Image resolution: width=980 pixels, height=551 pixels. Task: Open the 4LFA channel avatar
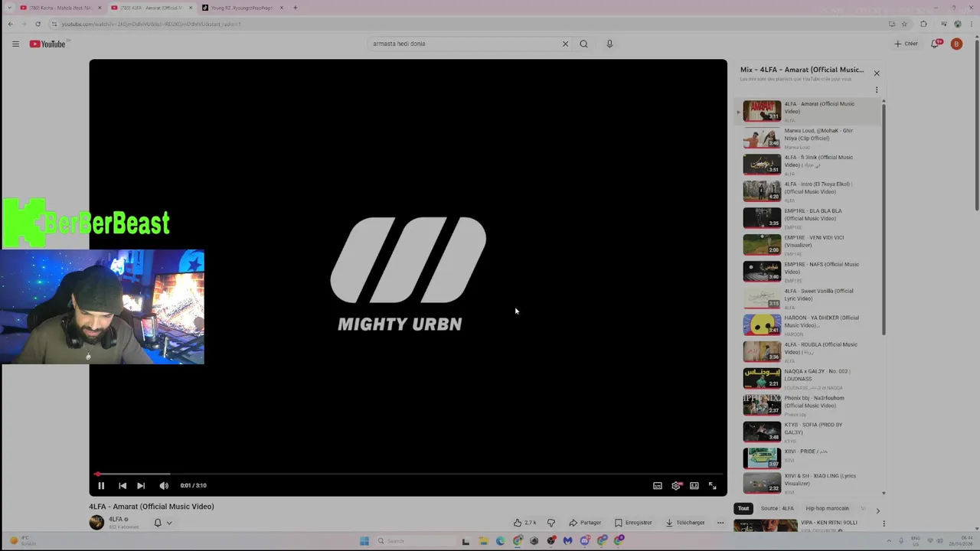click(96, 522)
